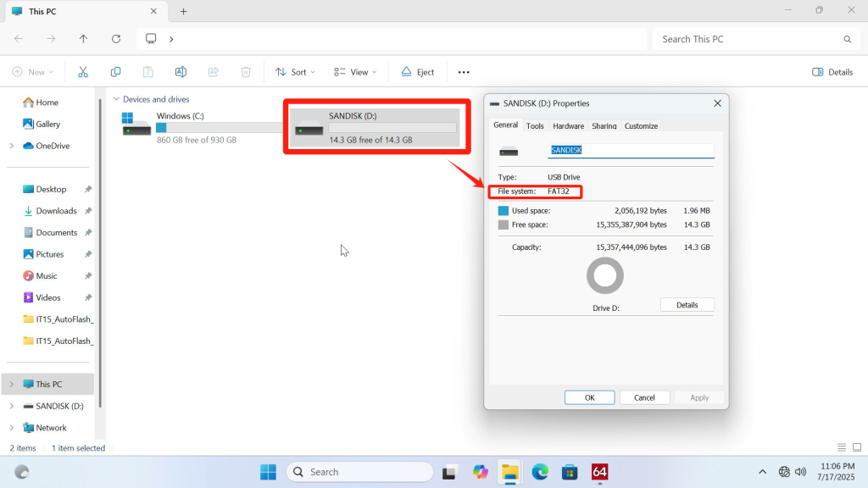Launch Copilot from taskbar

480,472
